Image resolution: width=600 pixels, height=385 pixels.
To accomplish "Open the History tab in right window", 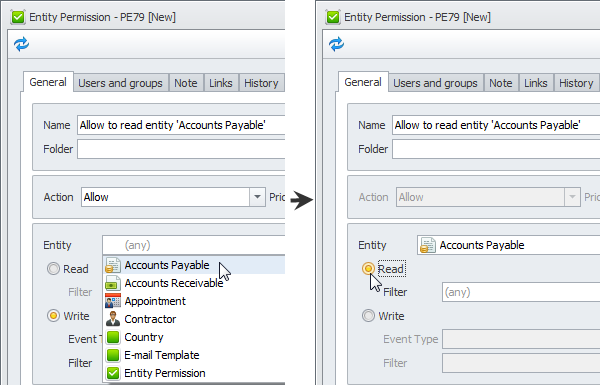I will [x=576, y=83].
